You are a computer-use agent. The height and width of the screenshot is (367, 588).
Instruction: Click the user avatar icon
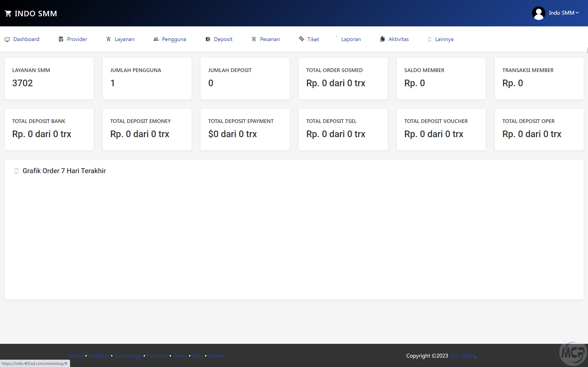coord(538,13)
